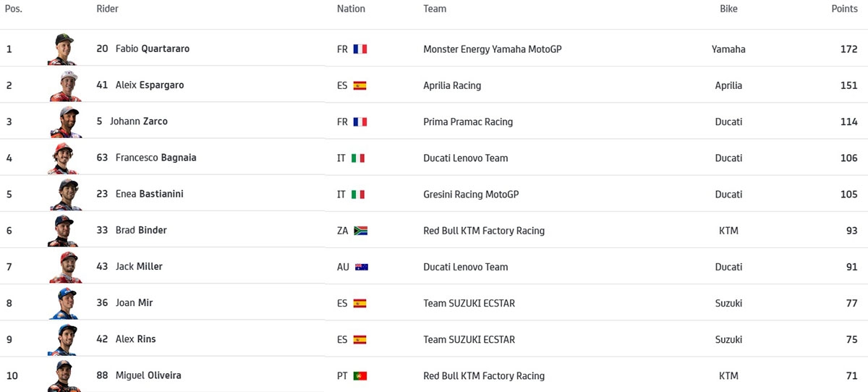Screen dimensions: 868x392
Task: Click the Rider column header
Action: 107,9
